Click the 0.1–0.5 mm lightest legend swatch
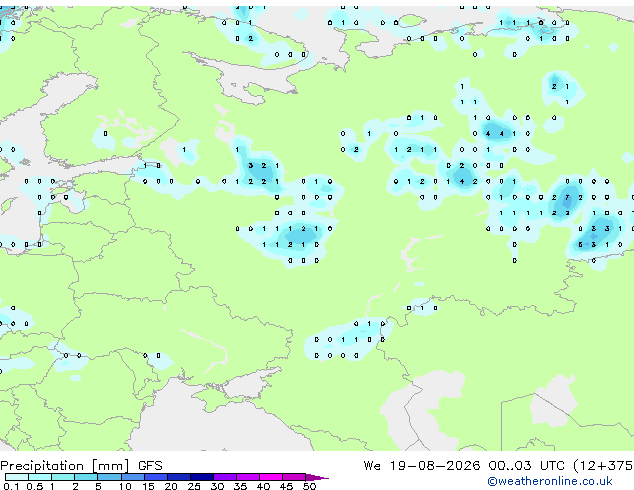 (17, 477)
